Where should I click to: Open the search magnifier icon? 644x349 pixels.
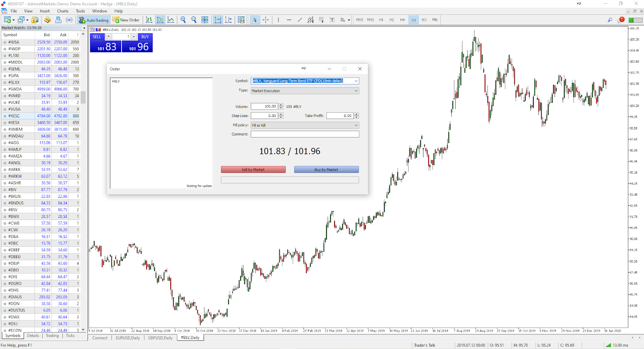pos(610,20)
